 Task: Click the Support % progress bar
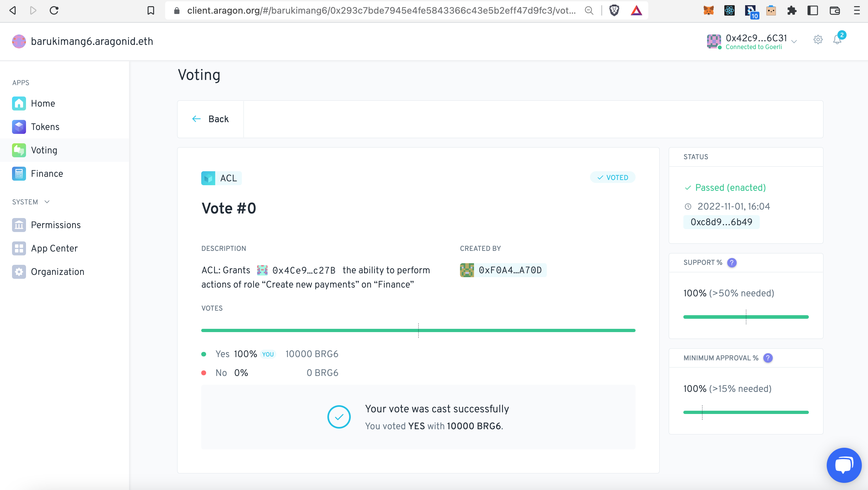(746, 317)
